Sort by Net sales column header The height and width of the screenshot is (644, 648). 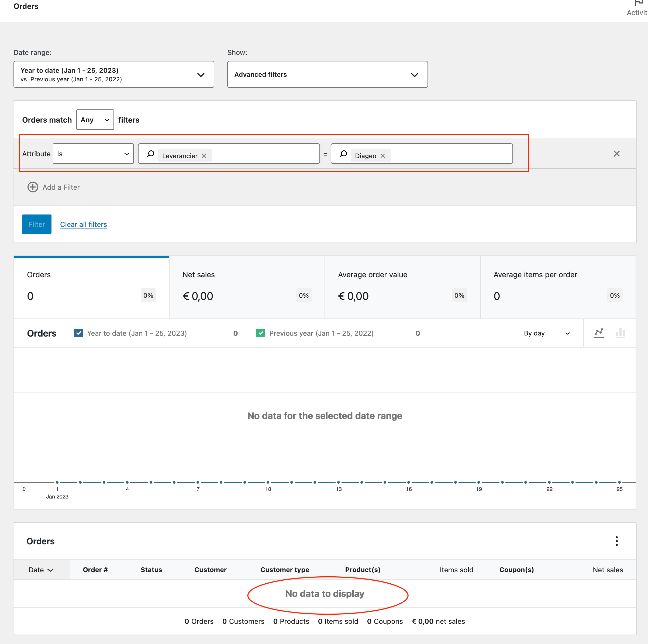pos(608,570)
